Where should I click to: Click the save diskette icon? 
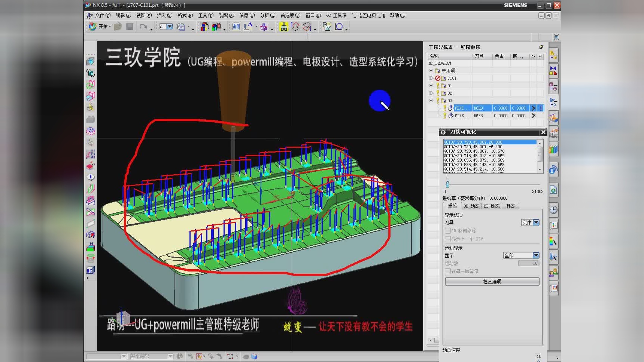tap(130, 27)
